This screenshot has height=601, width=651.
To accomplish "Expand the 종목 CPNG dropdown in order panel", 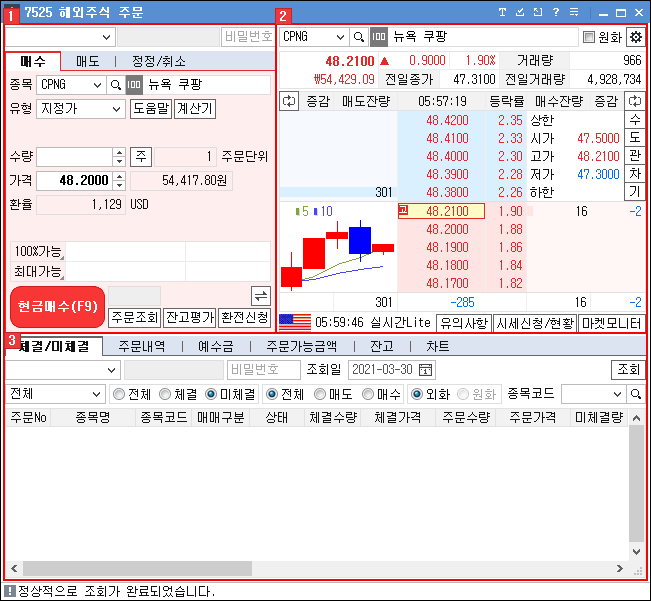I will 97,85.
